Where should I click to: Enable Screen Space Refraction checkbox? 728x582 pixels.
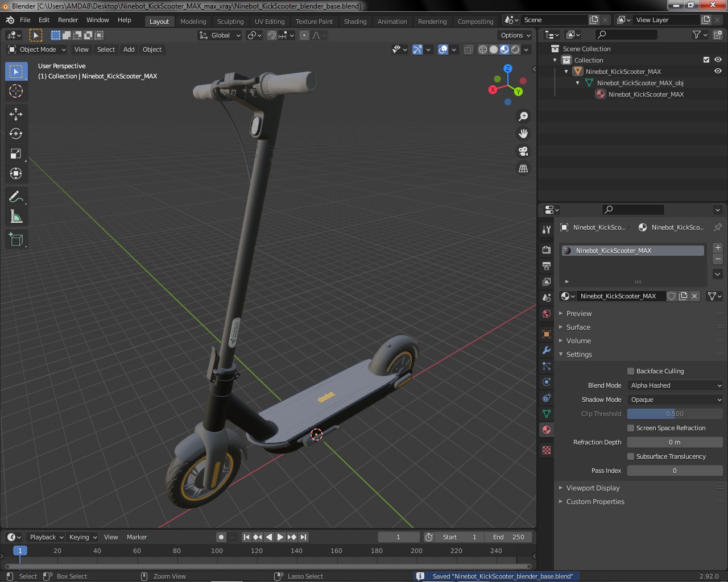(x=631, y=428)
